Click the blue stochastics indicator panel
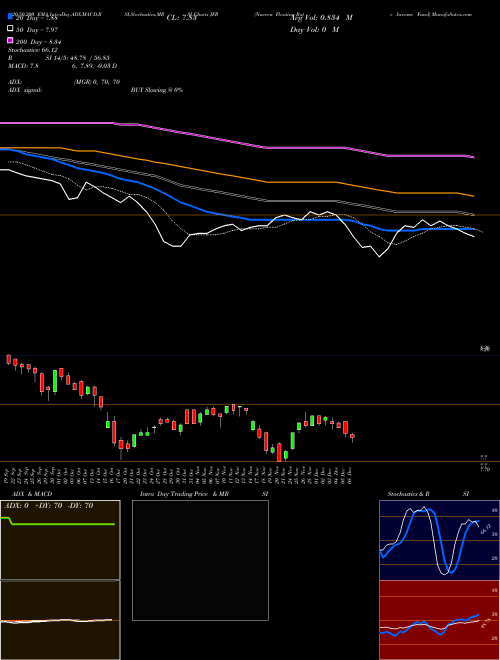 tap(439, 540)
